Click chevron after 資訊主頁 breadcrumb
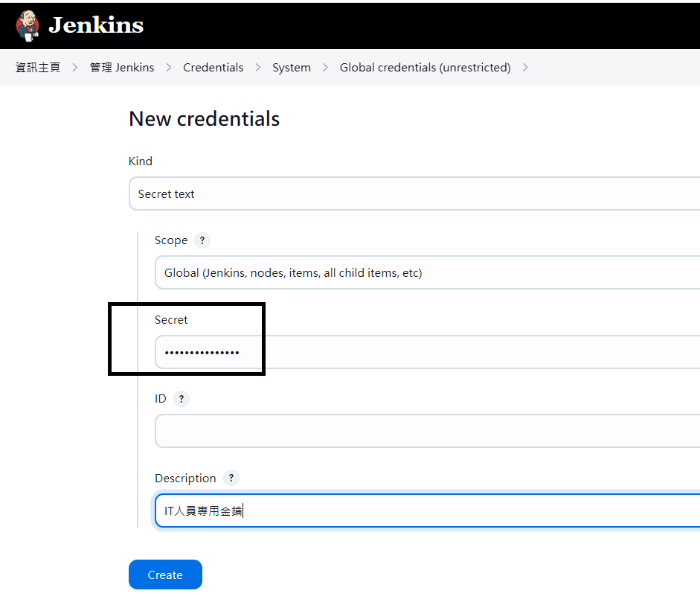The width and height of the screenshot is (700, 608). tap(75, 68)
